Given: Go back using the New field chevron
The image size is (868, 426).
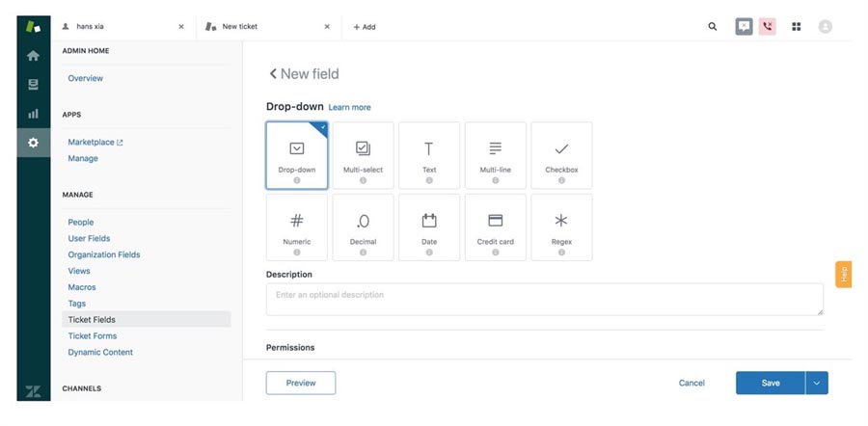Looking at the screenshot, I should (x=273, y=74).
